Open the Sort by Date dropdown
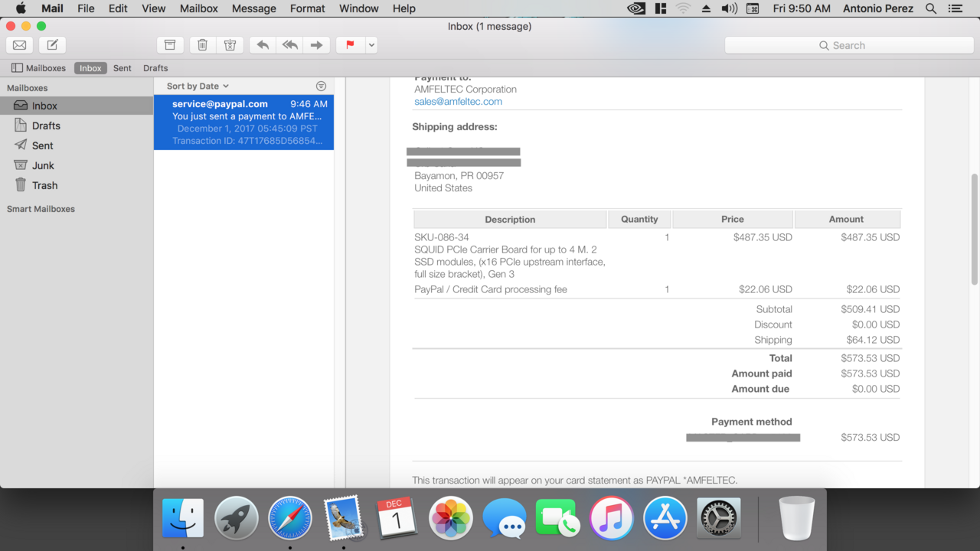Screen dimensions: 980x551 [198, 86]
